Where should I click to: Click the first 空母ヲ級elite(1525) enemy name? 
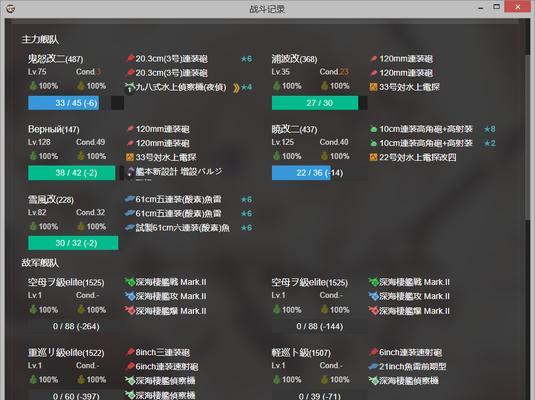pos(66,282)
